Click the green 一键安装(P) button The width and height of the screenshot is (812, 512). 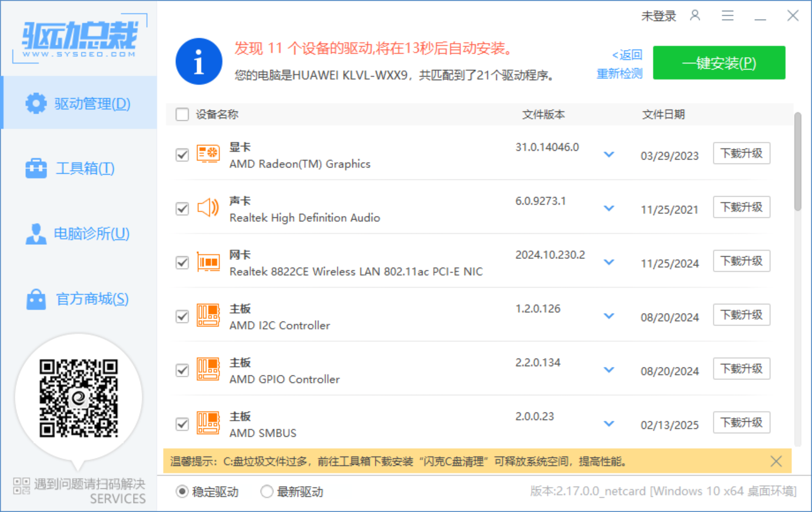point(719,63)
